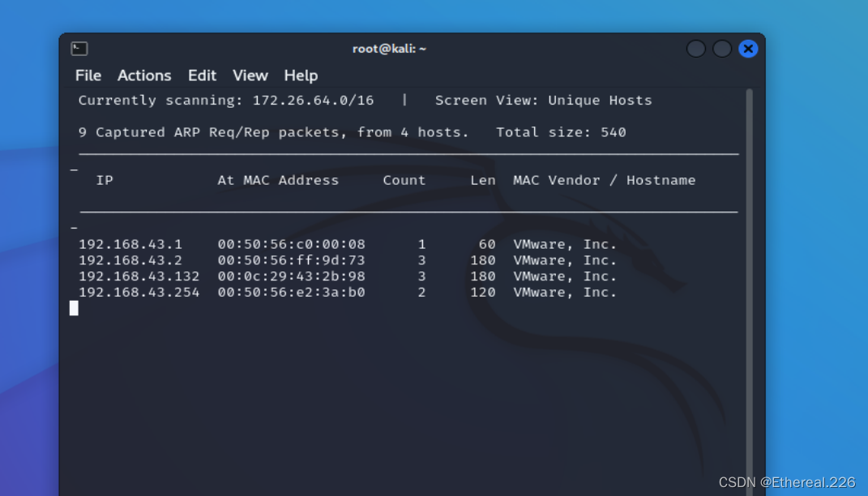868x496 pixels.
Task: Open the View menu
Action: coord(250,75)
